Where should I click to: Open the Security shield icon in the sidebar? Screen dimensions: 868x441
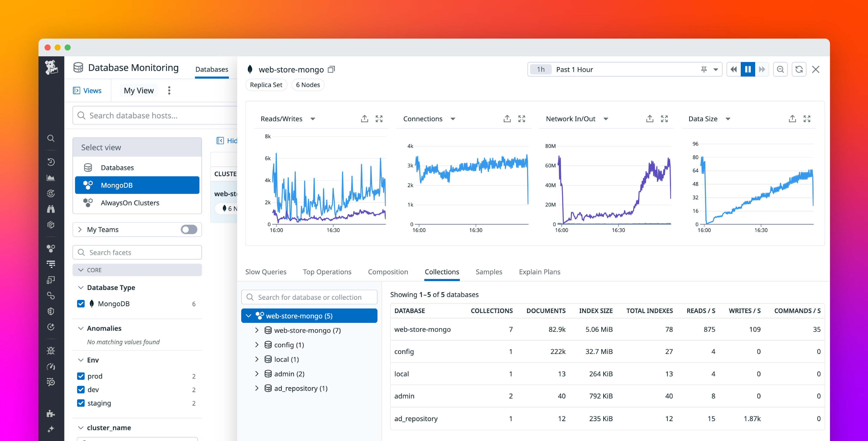(x=51, y=311)
